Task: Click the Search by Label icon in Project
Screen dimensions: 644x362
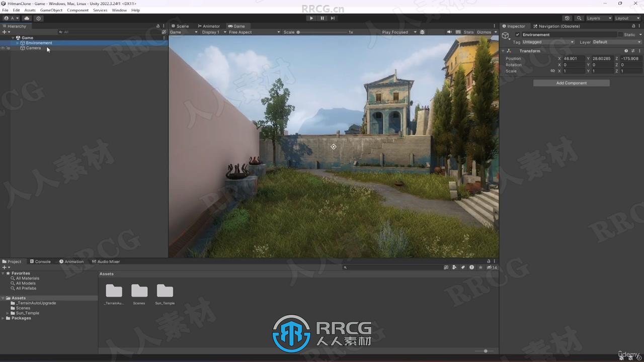Action: (463, 267)
